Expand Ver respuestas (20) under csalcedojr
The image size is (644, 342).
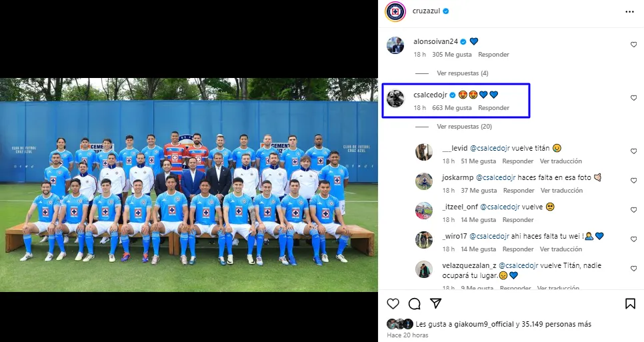pyautogui.click(x=464, y=127)
